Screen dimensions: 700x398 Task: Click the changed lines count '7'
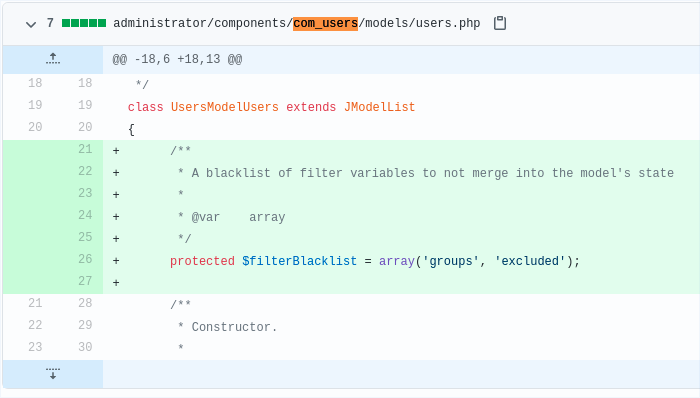pos(50,23)
